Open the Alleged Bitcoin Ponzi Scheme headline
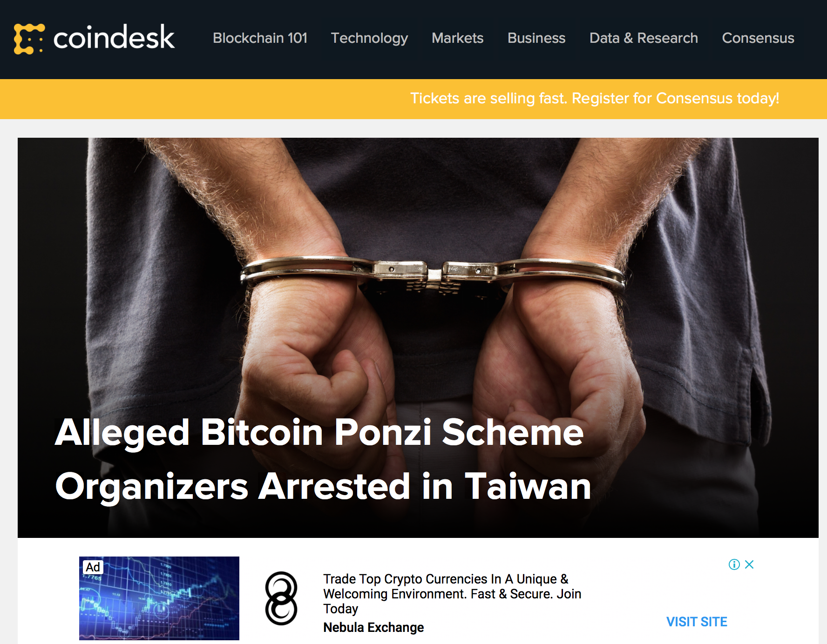The height and width of the screenshot is (644, 827). click(323, 459)
